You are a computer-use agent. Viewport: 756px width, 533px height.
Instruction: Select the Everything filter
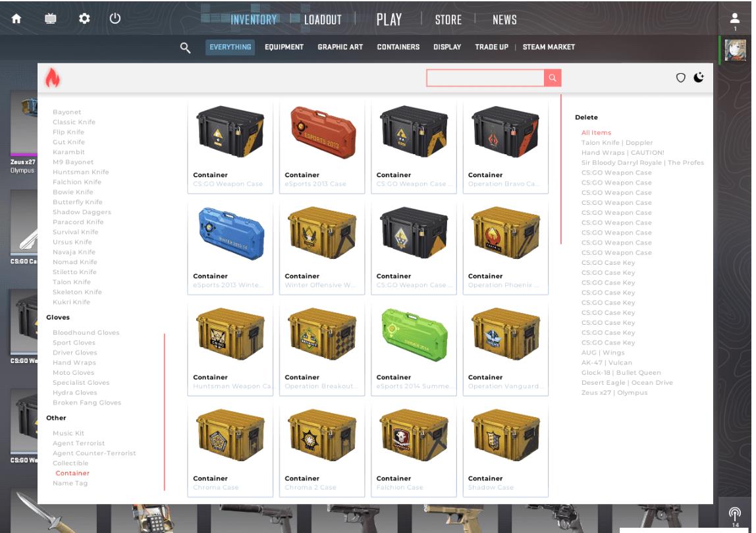point(230,47)
